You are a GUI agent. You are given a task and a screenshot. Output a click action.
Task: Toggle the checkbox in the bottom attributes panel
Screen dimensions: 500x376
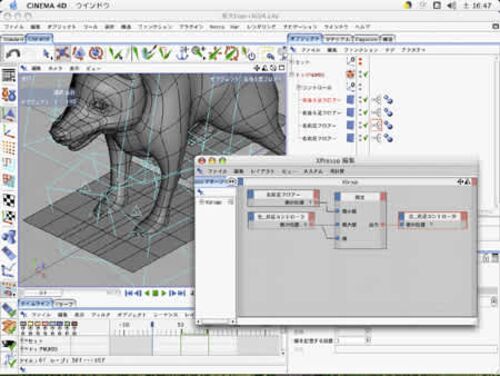pyautogui.click(x=337, y=341)
